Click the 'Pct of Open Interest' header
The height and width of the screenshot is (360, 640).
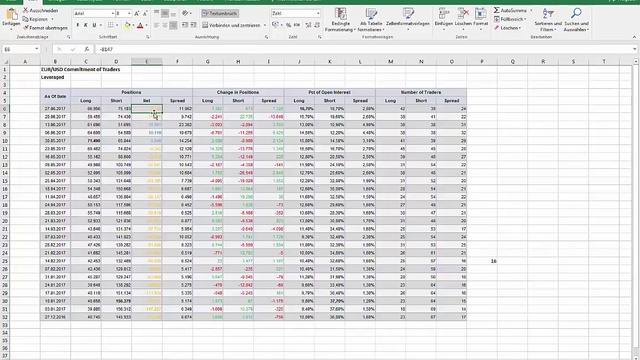(330, 93)
